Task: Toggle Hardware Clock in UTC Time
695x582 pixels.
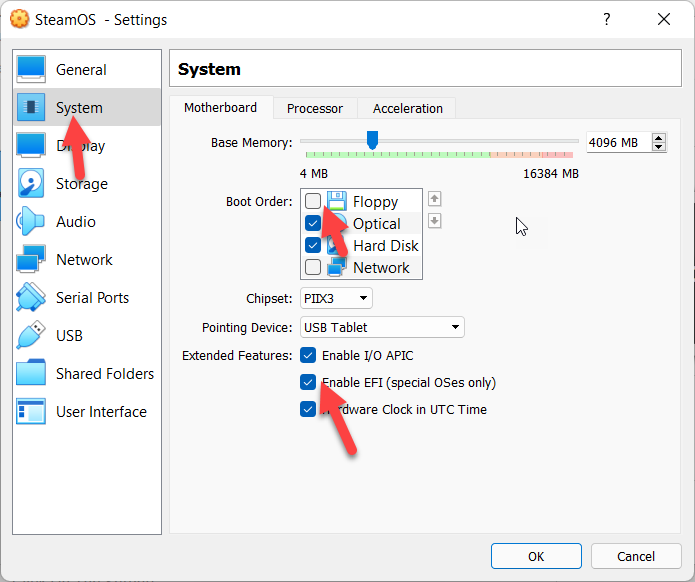Action: click(x=308, y=409)
